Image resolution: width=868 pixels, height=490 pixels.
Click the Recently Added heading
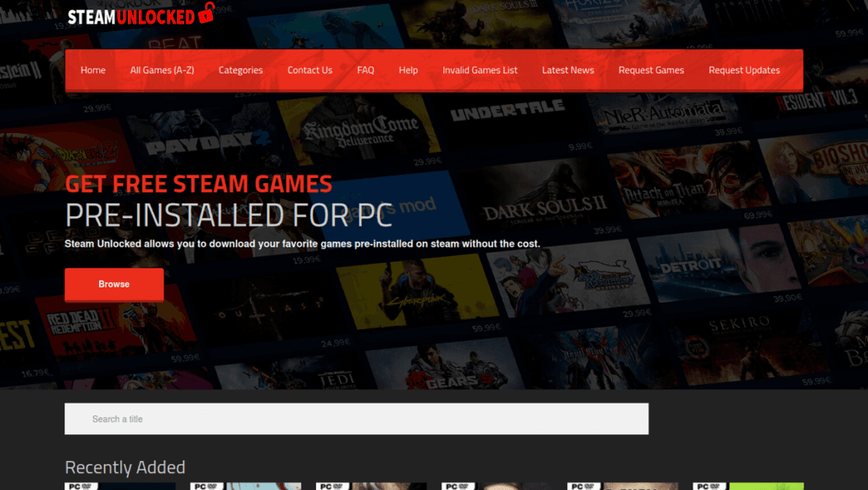click(x=125, y=467)
